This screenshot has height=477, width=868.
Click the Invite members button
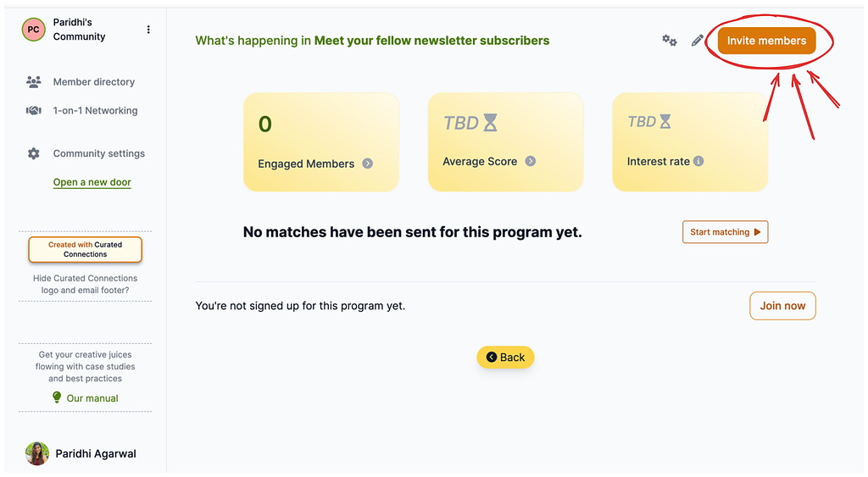coord(766,41)
